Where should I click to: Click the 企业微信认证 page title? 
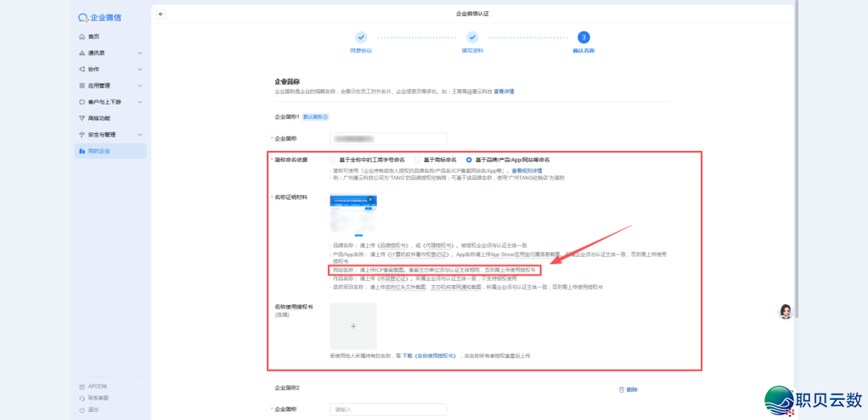(x=473, y=14)
